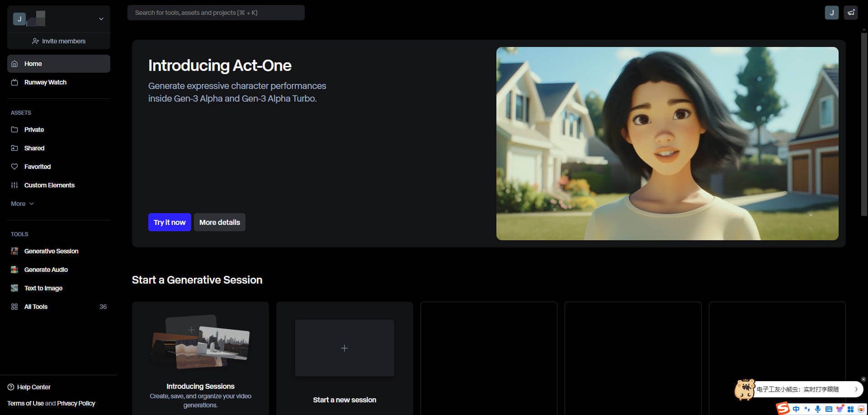Click the Private folder icon
Screen dimensions: 868x415
(14, 130)
